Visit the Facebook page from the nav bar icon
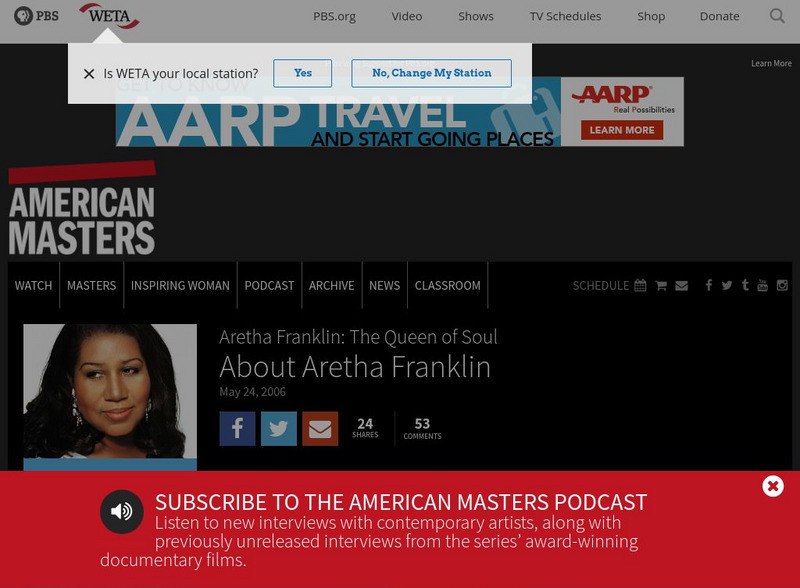The image size is (800, 588). [x=709, y=285]
